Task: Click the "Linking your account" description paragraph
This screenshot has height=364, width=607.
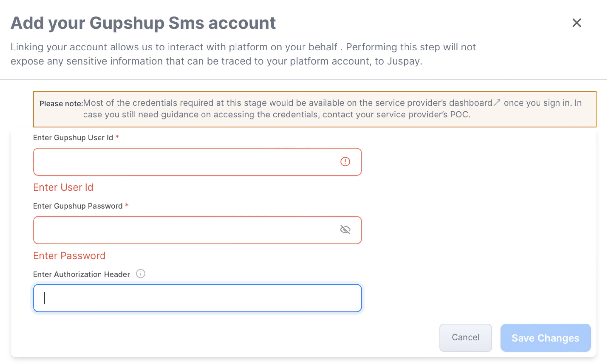Action: click(243, 54)
